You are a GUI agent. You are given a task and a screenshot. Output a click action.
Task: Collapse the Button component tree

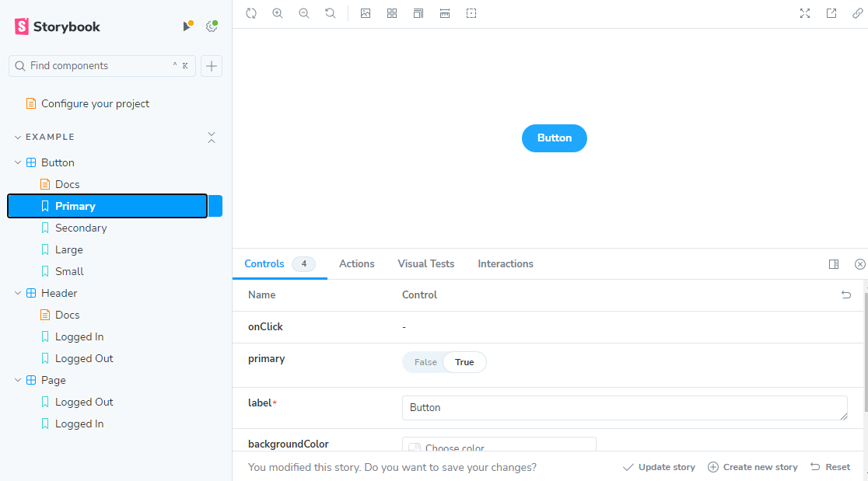point(18,162)
